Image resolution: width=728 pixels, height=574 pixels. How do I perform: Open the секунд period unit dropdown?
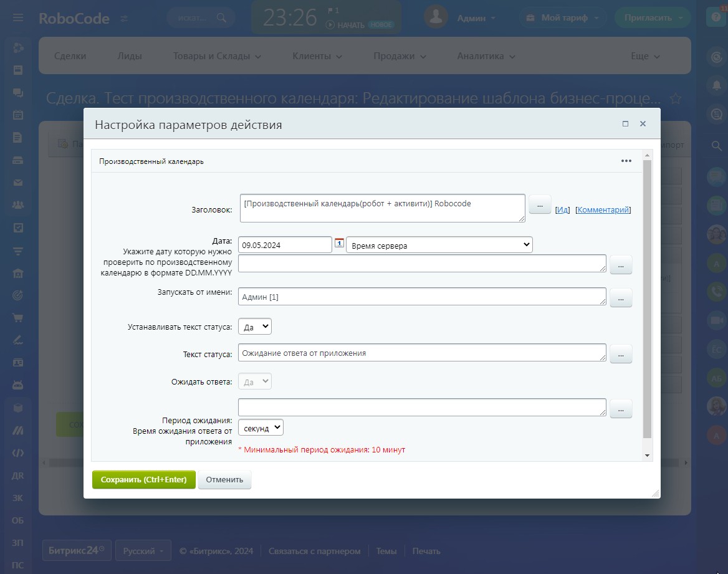tap(261, 428)
